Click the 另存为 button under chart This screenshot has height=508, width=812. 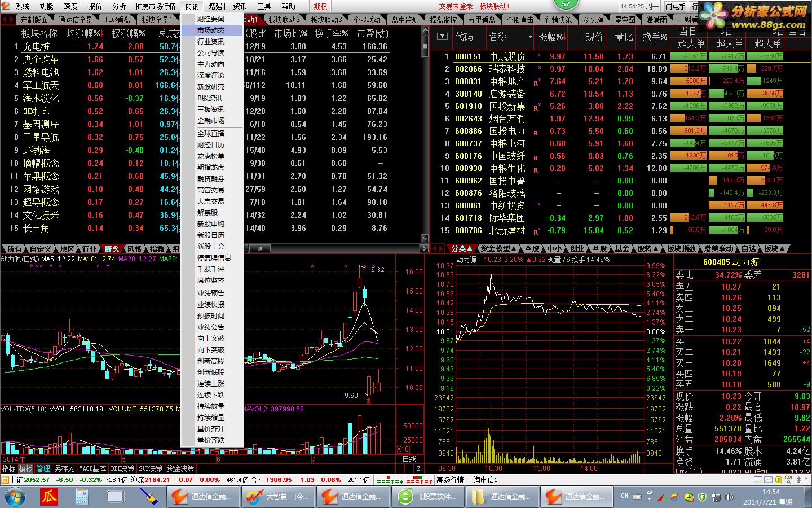[x=64, y=468]
